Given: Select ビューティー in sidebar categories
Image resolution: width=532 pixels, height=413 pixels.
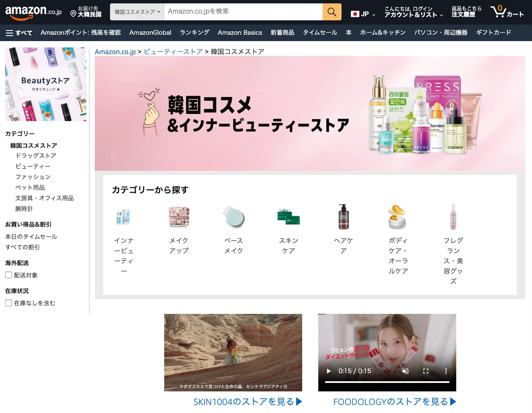Looking at the screenshot, I should (x=33, y=166).
